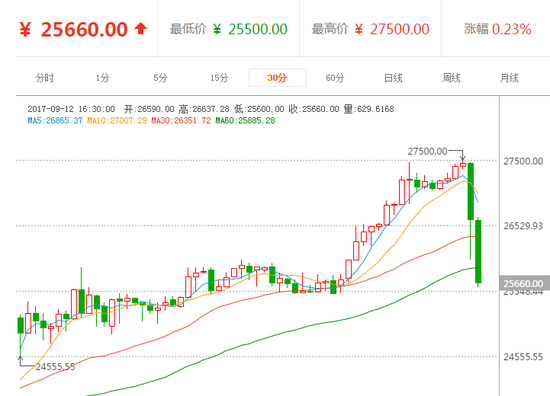Screen dimensions: 550x396
Task: Click the 低:25600.00 low price readout
Action: click(x=259, y=109)
